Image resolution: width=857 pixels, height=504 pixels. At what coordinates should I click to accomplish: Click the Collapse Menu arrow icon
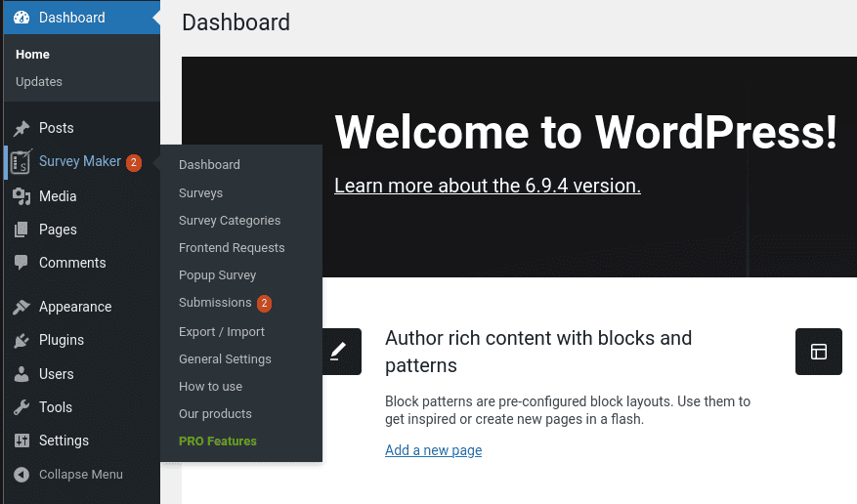click(x=21, y=475)
